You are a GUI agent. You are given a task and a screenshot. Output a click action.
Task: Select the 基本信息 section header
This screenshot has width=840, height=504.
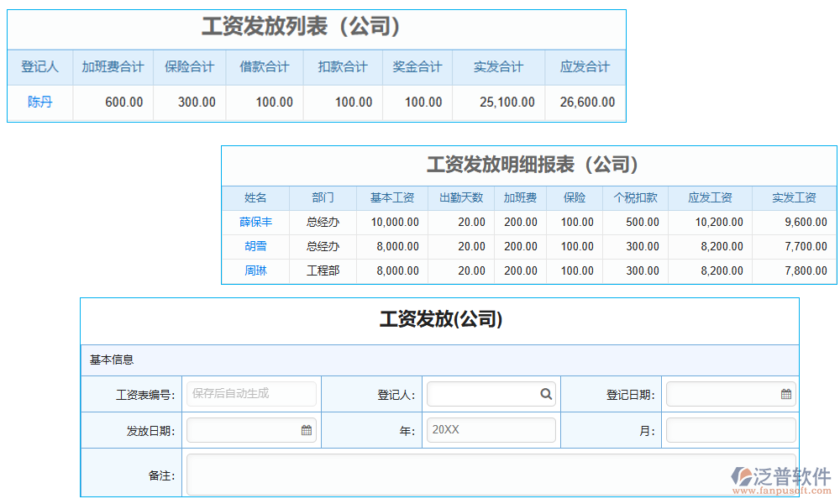[112, 360]
